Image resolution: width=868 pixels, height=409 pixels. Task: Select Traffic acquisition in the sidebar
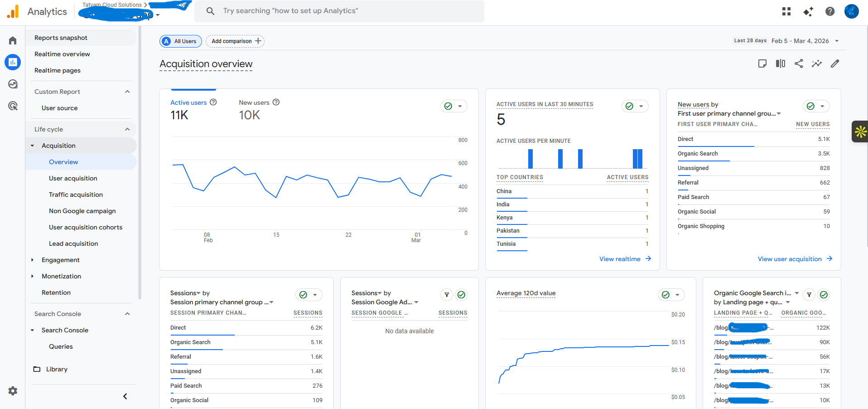(x=76, y=195)
